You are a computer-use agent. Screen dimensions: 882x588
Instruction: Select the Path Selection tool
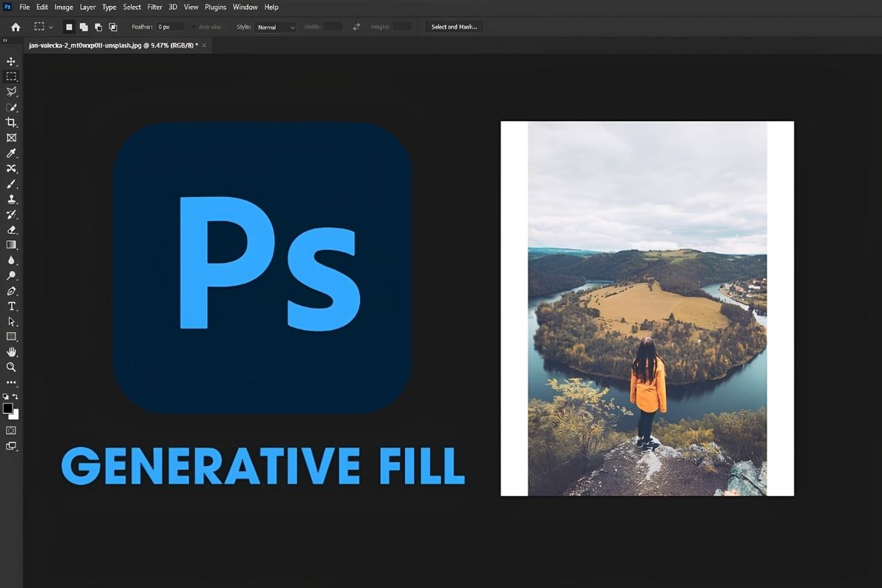click(11, 321)
